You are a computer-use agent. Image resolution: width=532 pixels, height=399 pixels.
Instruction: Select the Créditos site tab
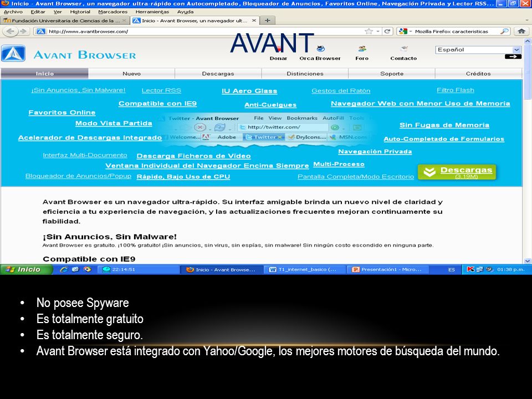[x=478, y=73]
